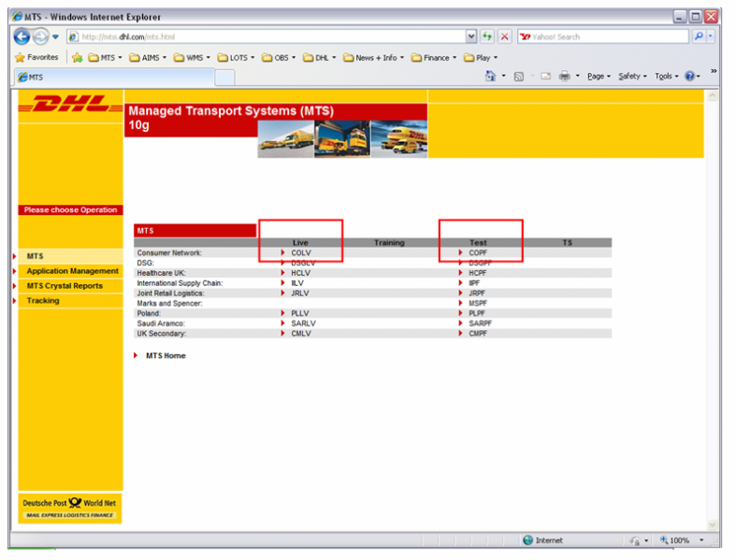
Task: Open the Tools menu
Action: (x=667, y=76)
